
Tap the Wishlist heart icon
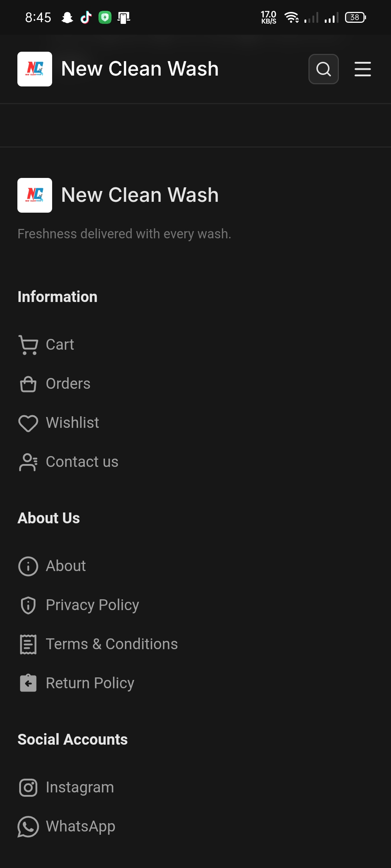click(x=28, y=423)
